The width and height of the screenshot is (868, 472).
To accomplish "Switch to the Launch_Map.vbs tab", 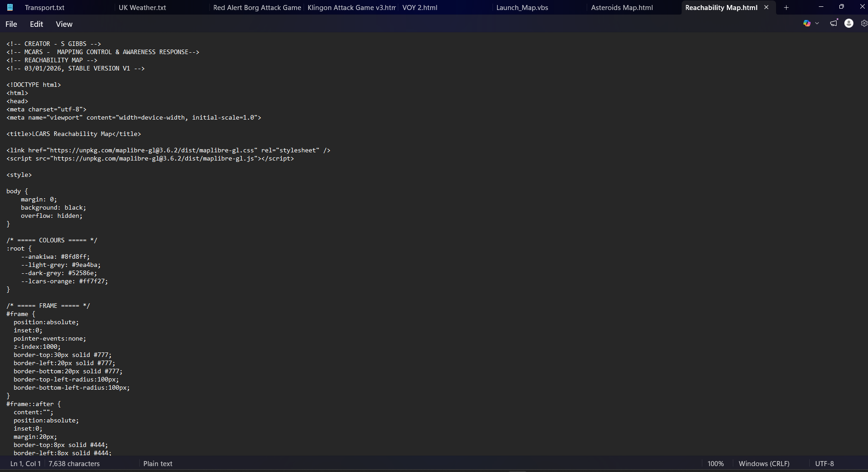I will click(522, 8).
